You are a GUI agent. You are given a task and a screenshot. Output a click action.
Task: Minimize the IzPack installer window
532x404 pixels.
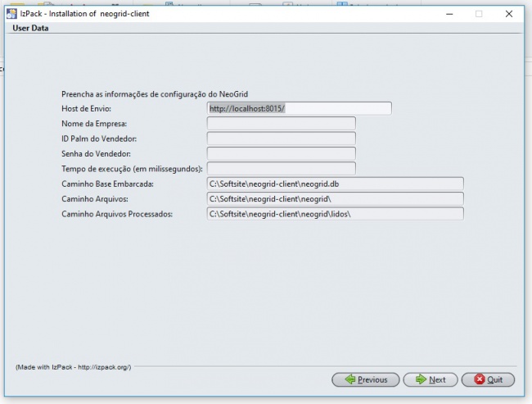(x=449, y=14)
